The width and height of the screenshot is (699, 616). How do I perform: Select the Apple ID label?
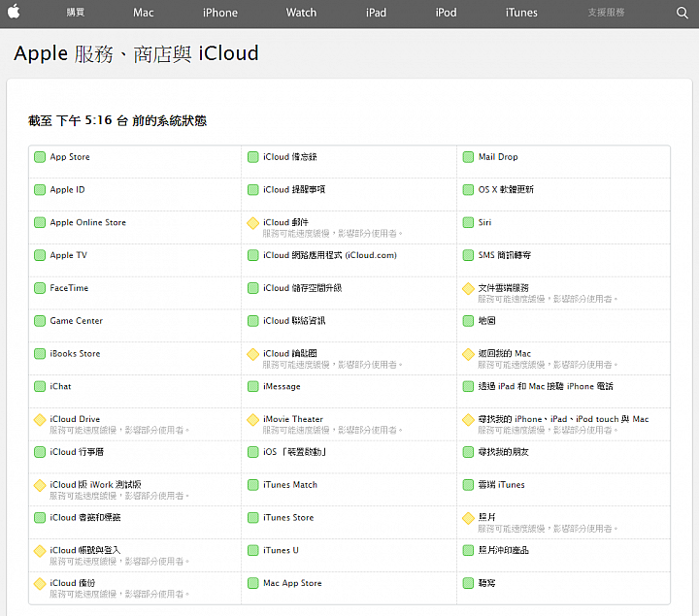point(67,190)
